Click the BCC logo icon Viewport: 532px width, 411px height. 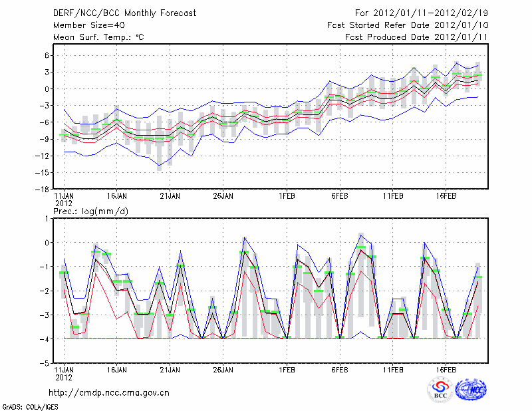click(x=440, y=390)
